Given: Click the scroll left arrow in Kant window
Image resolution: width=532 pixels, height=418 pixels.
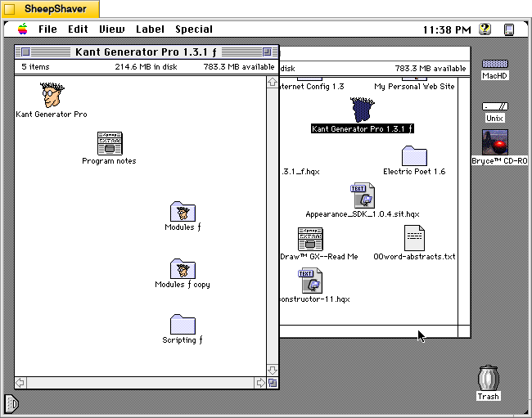Looking at the screenshot, I should [x=20, y=383].
